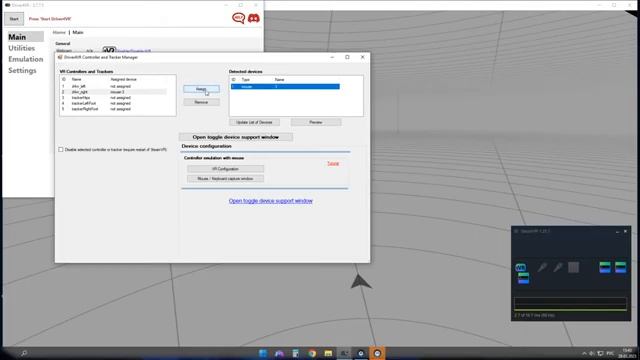Click the Assign button
The image size is (640, 360).
(x=201, y=89)
